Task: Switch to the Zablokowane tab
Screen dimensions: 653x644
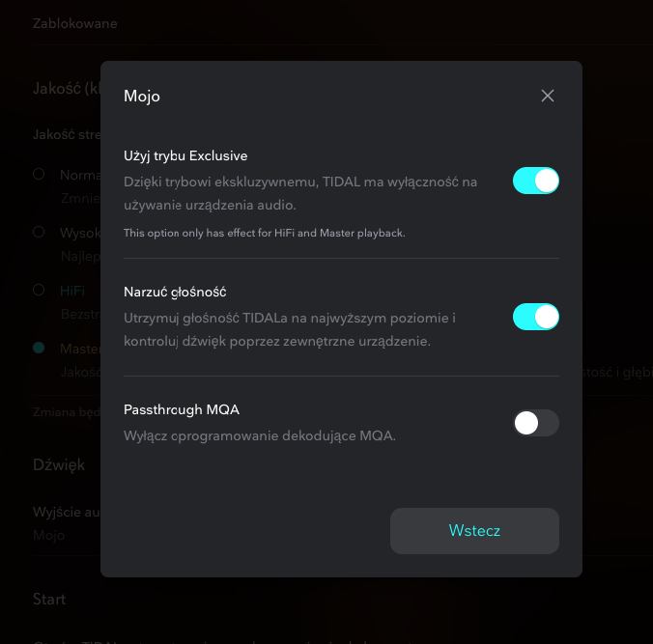Action: point(75,23)
